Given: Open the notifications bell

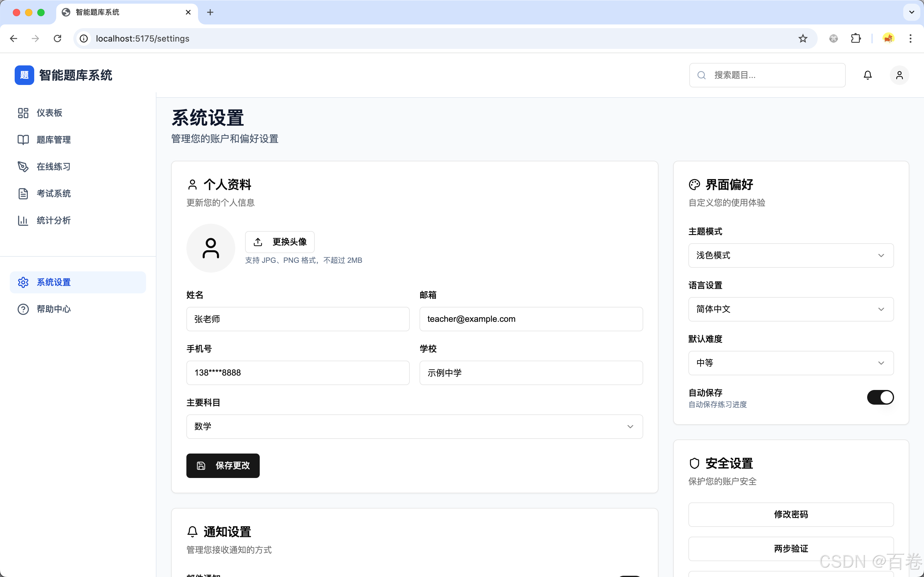Looking at the screenshot, I should [867, 75].
